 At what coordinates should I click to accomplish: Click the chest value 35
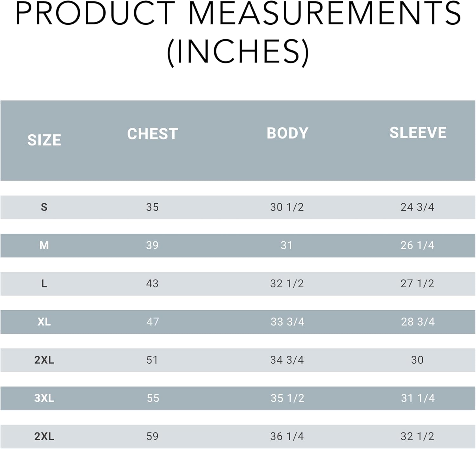(152, 207)
